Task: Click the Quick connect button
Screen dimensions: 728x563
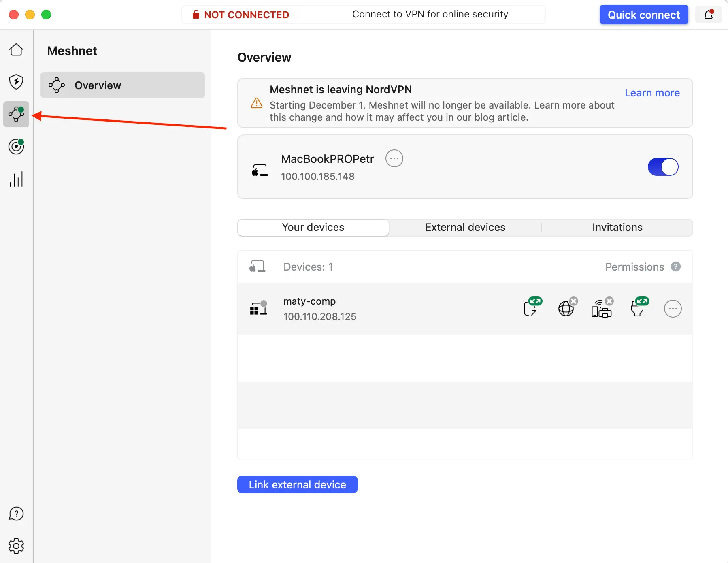Action: pyautogui.click(x=643, y=15)
